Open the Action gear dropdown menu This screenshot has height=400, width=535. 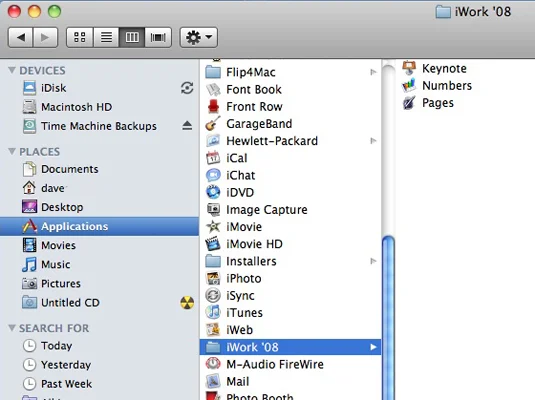pos(199,37)
